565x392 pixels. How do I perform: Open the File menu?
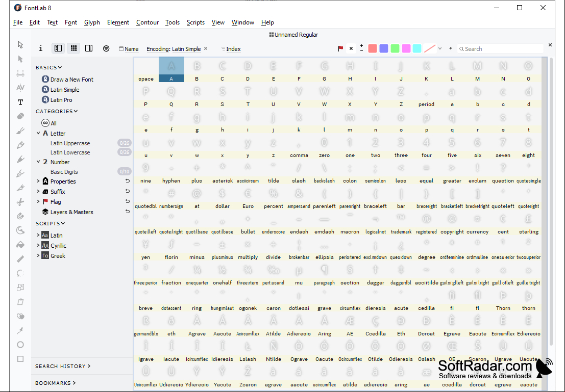click(18, 22)
